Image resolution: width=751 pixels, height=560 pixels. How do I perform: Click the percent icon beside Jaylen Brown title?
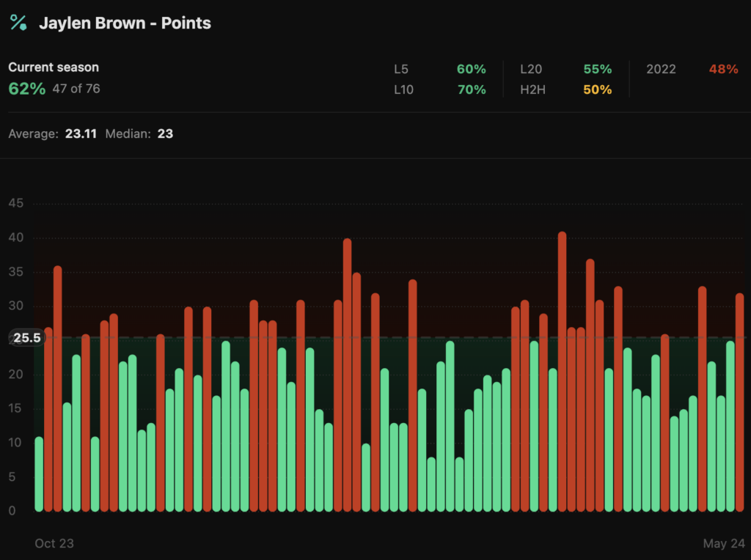click(18, 23)
